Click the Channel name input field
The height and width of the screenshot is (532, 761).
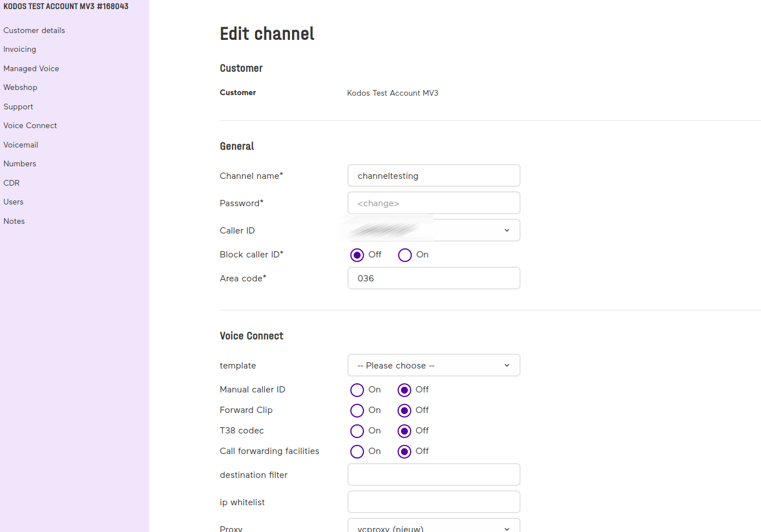pos(433,176)
